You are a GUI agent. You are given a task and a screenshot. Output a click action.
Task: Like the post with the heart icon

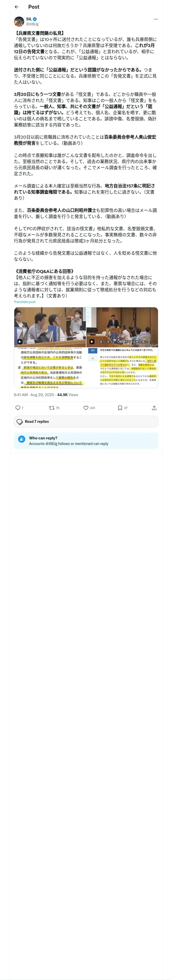tap(86, 408)
